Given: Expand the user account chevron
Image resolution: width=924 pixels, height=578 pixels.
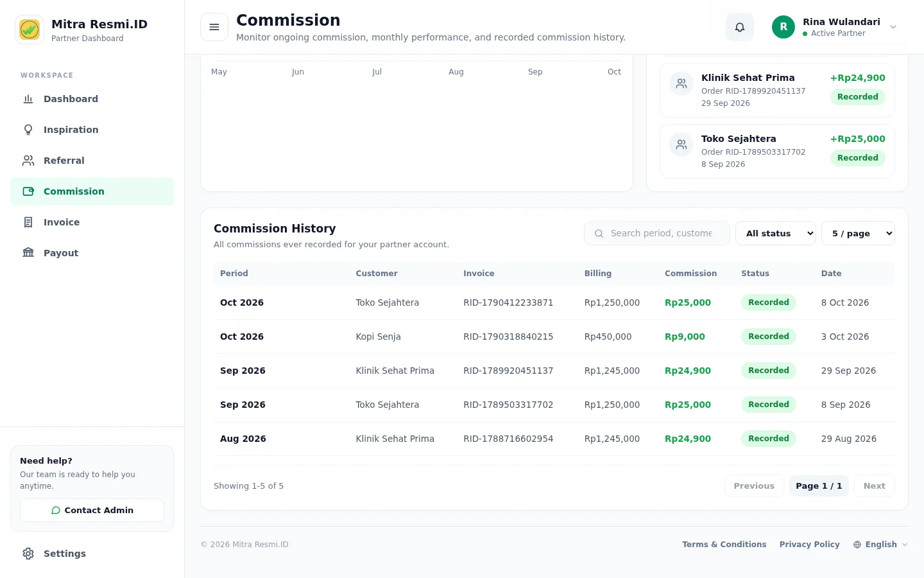Looking at the screenshot, I should click(893, 27).
